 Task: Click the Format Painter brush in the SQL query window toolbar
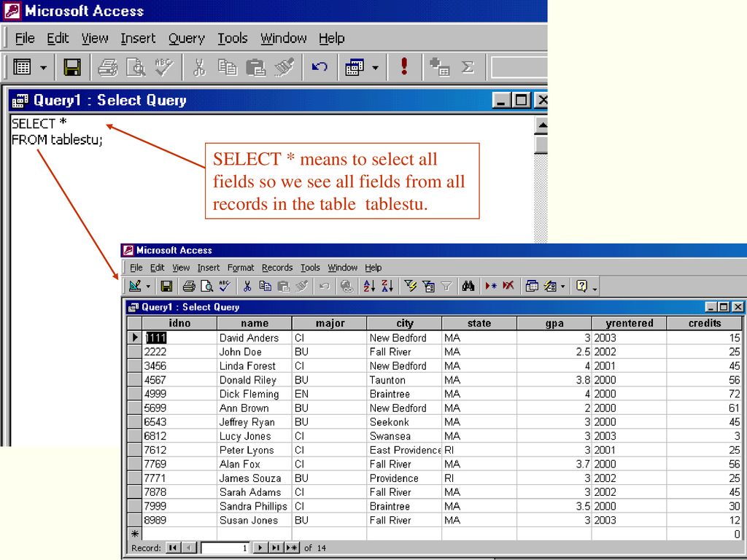click(285, 67)
